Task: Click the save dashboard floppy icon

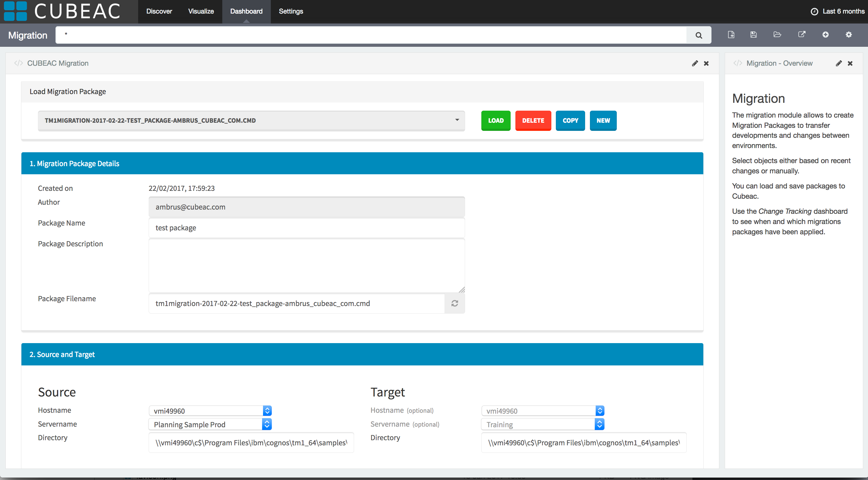Action: (753, 34)
